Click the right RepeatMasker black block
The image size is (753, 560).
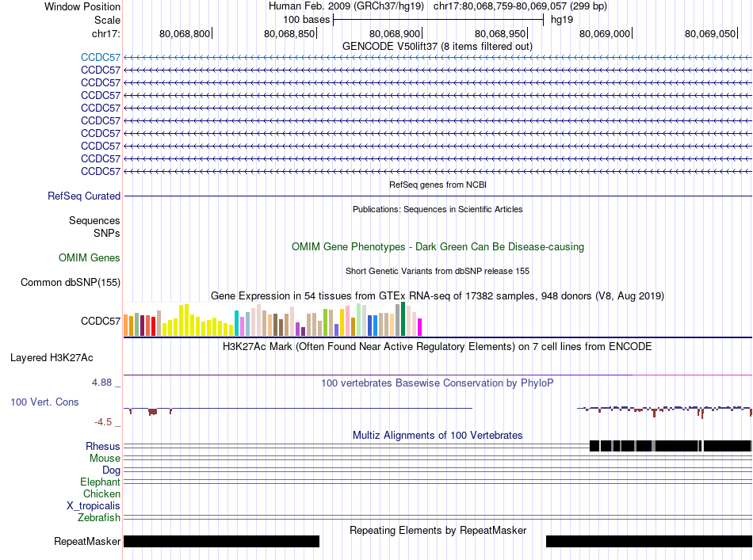[649, 541]
